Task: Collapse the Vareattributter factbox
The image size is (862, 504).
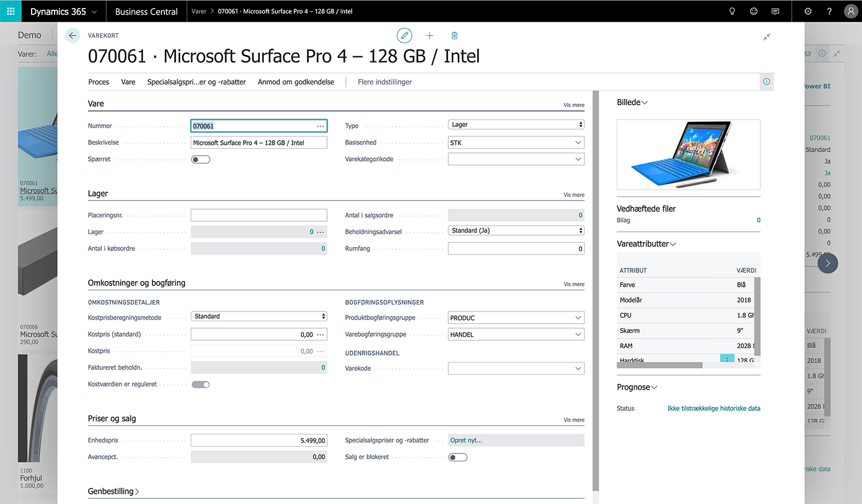Action: 646,244
